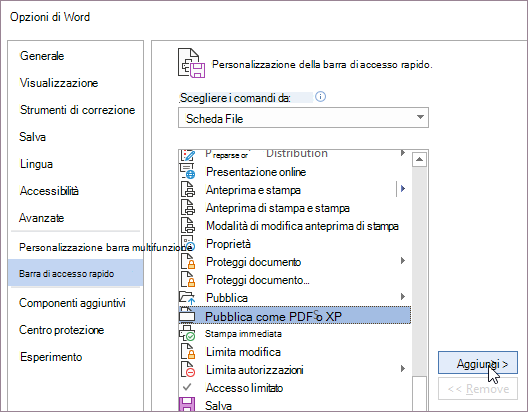Click the Modalità di modifica anteprima icon
The height and width of the screenshot is (412, 528).
(188, 225)
